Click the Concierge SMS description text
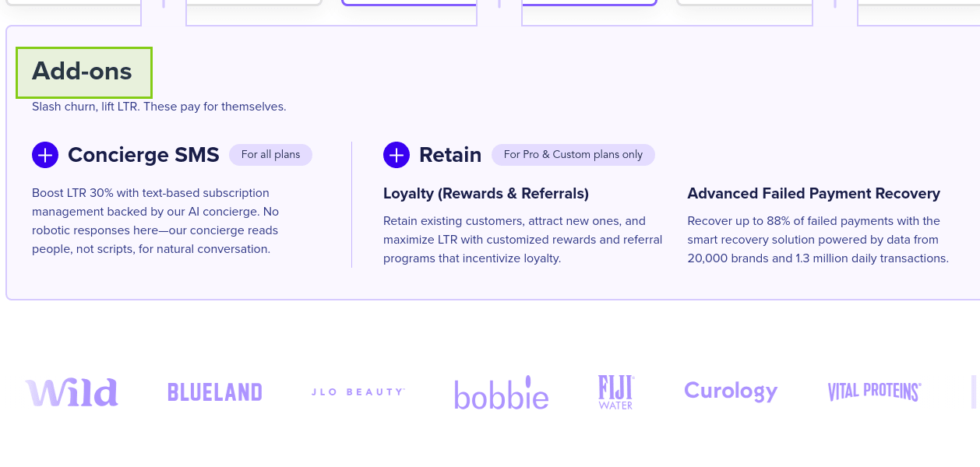This screenshot has width=980, height=467. click(x=155, y=221)
